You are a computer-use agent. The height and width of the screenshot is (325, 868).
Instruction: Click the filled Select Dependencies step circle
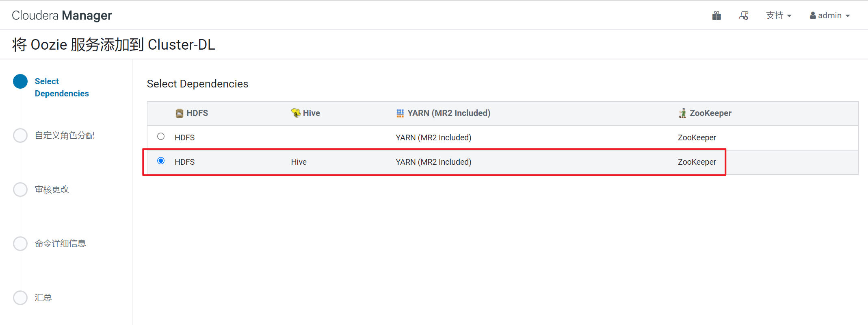click(20, 81)
